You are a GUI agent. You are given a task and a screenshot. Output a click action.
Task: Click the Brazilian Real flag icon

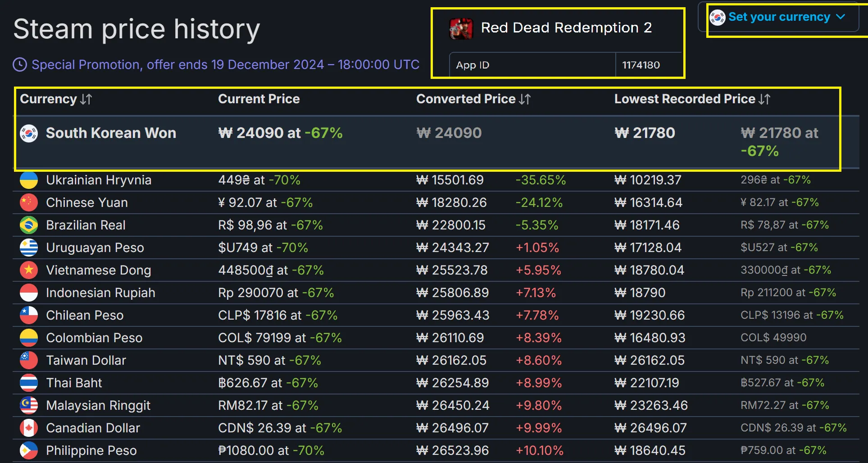(29, 225)
